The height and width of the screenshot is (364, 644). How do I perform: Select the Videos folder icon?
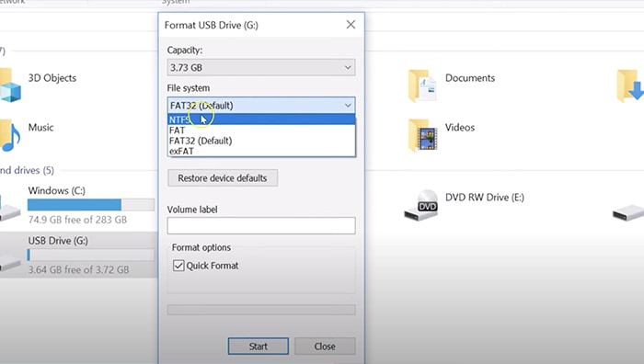(422, 135)
